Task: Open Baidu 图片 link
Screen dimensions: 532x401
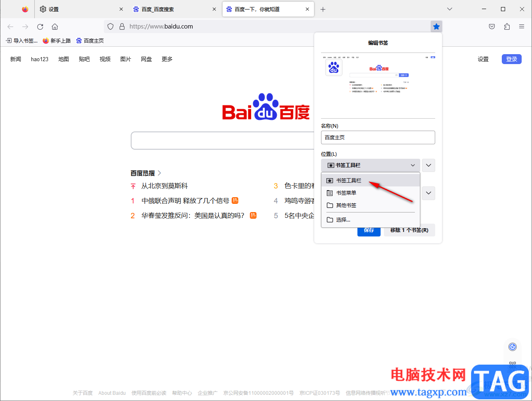Action: point(126,59)
